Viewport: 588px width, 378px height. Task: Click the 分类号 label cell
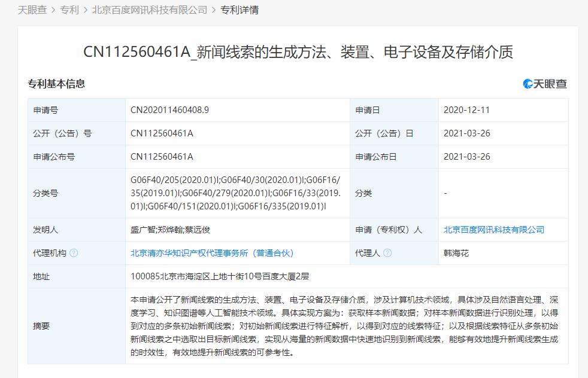click(x=77, y=193)
